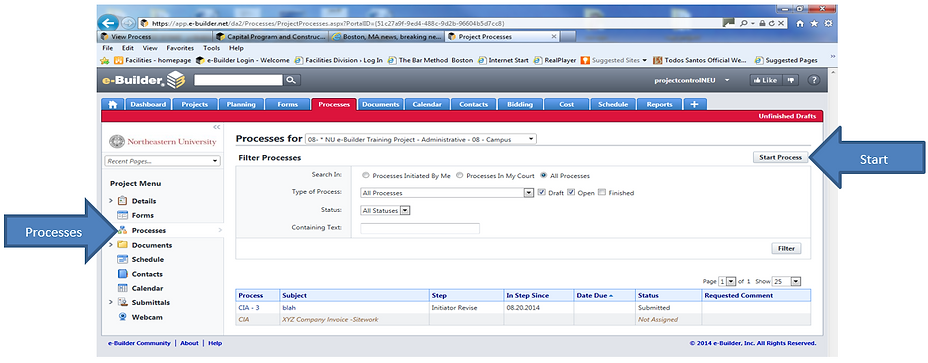
Task: Switch to the Bidding tab
Action: point(520,104)
